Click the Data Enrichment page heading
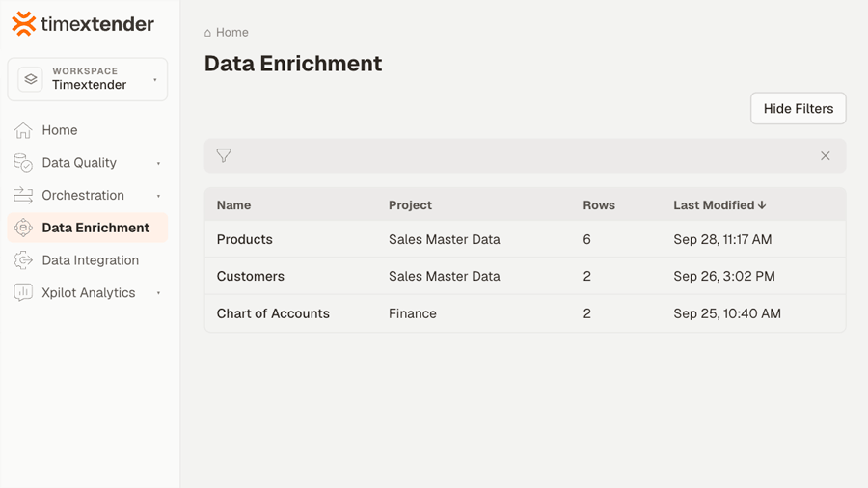The image size is (868, 488). 293,64
